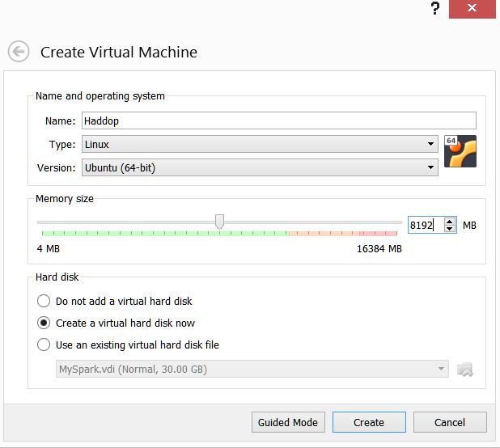Decrease memory with the down spinner arrow
This screenshot has width=500, height=448.
[450, 229]
